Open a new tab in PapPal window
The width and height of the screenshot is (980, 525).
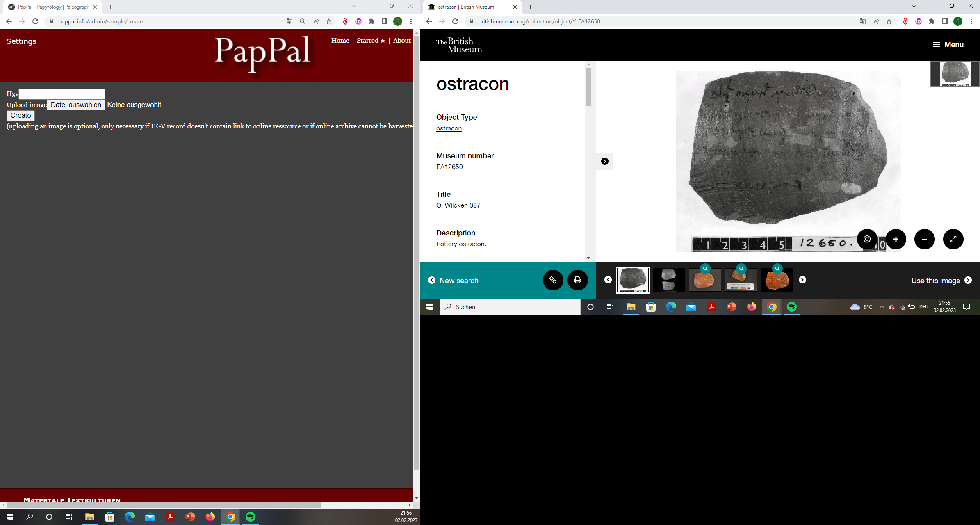(x=111, y=7)
